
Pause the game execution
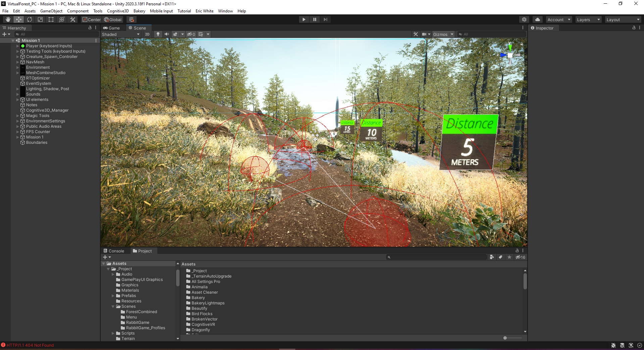coord(315,19)
